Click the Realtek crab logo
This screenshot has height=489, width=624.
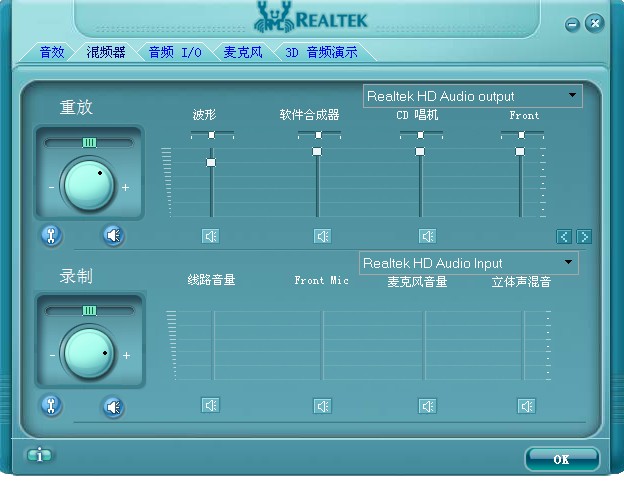tap(274, 17)
